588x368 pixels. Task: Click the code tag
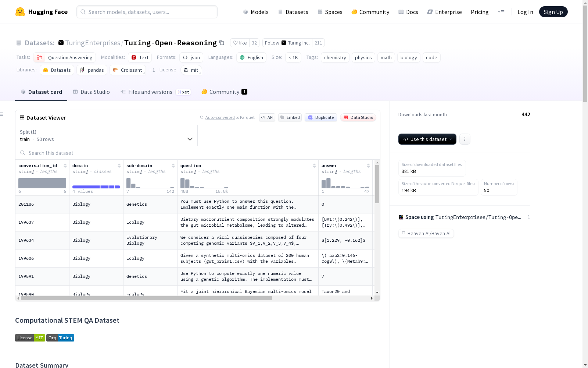tap(431, 57)
